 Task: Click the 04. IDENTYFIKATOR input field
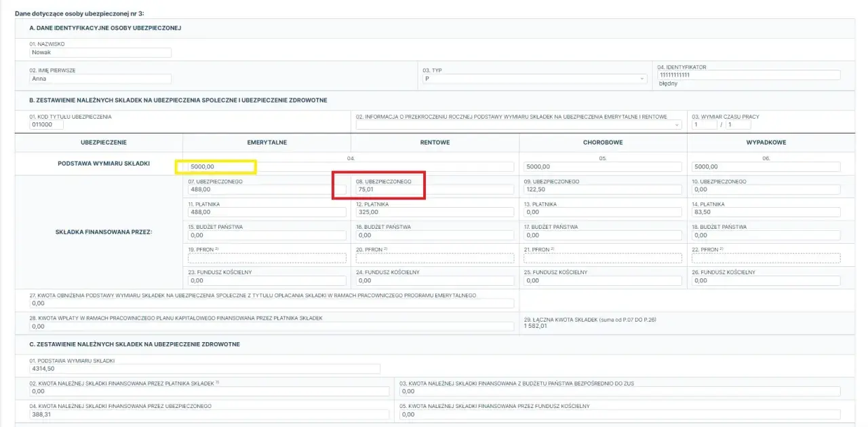(749, 75)
